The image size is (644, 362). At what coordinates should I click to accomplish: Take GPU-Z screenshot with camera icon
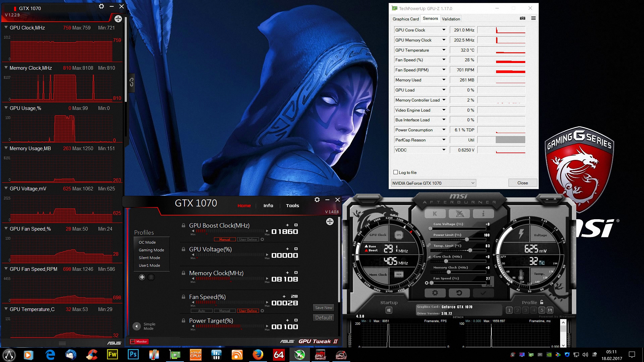point(523,18)
